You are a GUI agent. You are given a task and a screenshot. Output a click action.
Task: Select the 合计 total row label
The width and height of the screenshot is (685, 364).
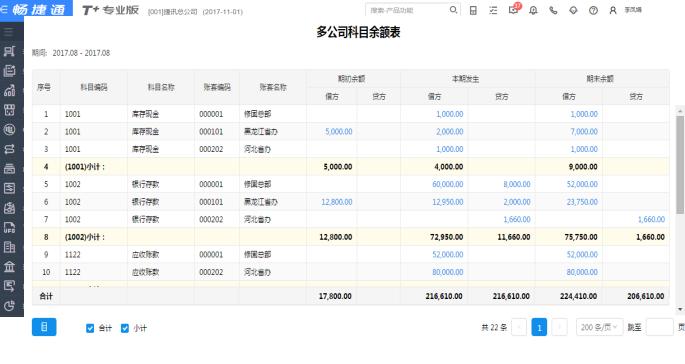(x=46, y=296)
